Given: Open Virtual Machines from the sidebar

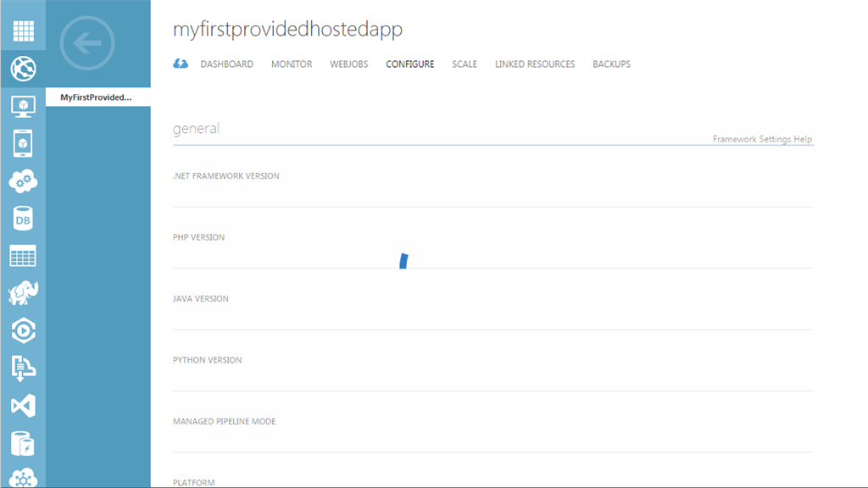Looking at the screenshot, I should 23,105.
